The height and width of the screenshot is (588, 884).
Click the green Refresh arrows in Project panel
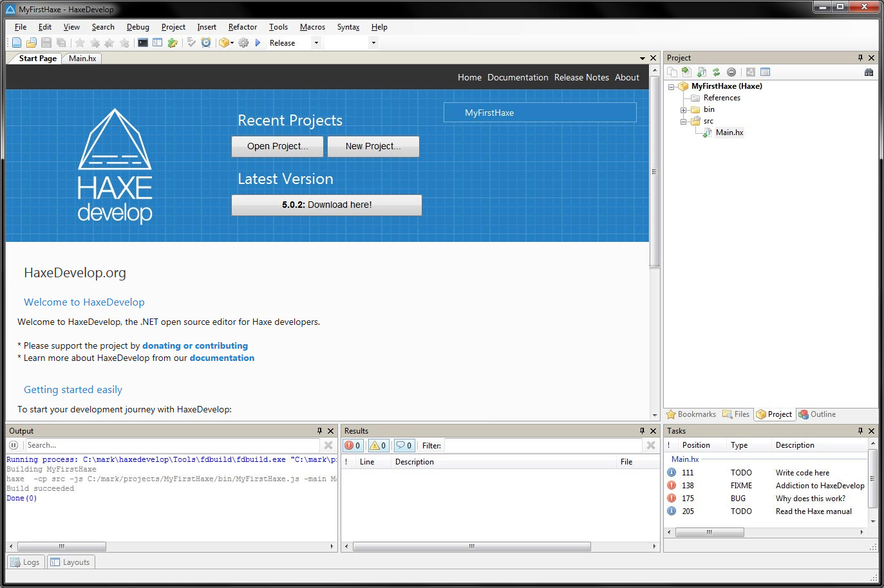pos(716,72)
